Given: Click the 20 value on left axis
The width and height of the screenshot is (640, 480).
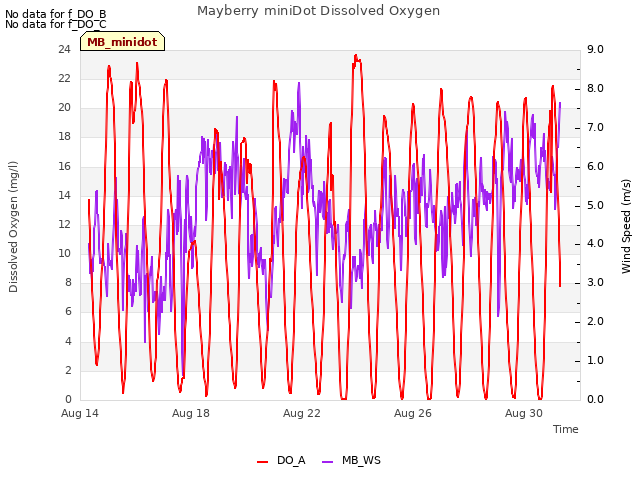Looking at the screenshot, I should tap(65, 107).
